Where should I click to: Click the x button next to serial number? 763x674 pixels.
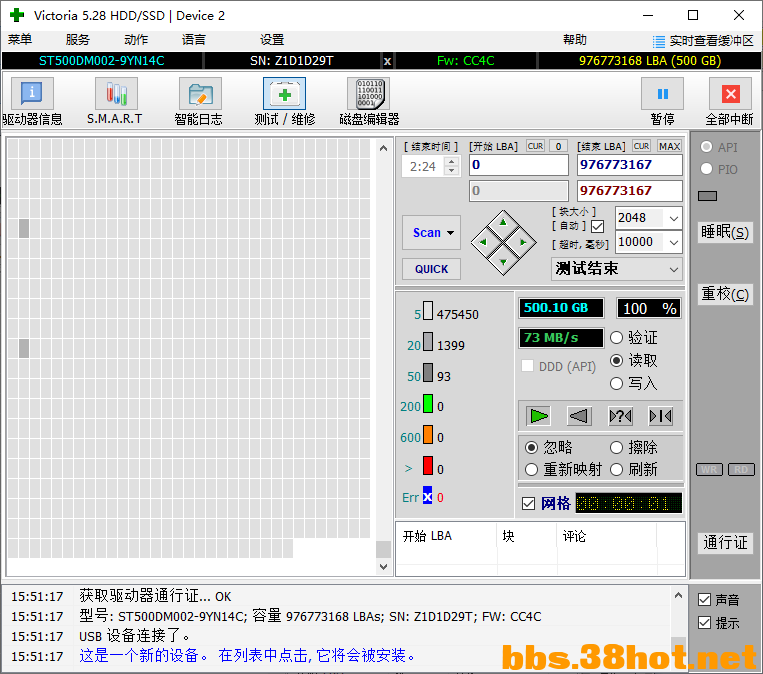(387, 61)
